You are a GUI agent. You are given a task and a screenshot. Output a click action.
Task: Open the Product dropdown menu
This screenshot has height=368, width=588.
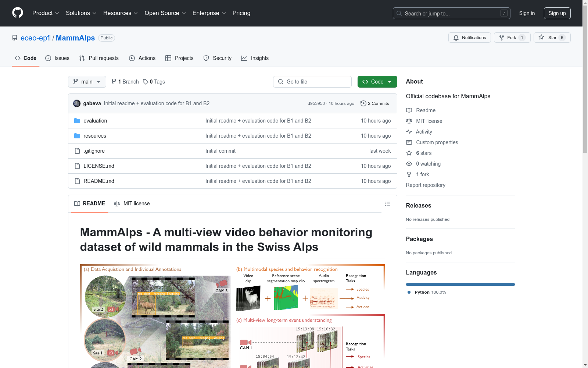[46, 13]
